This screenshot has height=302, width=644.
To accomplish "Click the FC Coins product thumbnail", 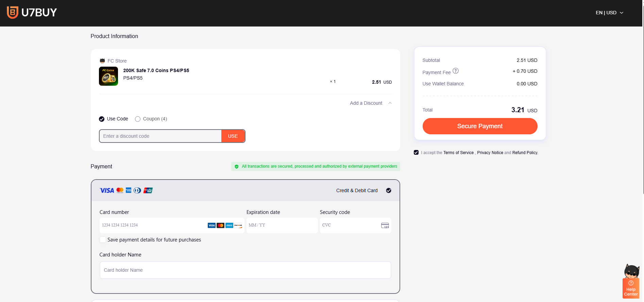I will click(x=108, y=76).
